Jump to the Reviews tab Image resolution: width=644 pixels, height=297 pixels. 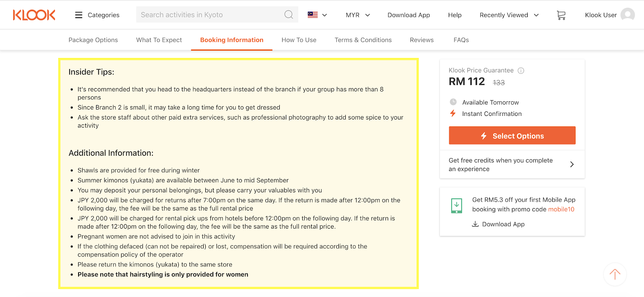click(x=422, y=40)
